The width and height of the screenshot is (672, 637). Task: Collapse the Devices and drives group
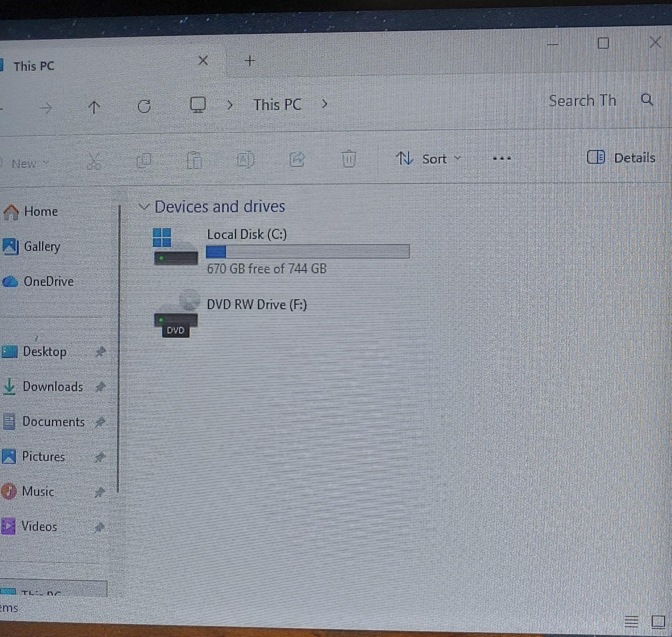tap(144, 207)
